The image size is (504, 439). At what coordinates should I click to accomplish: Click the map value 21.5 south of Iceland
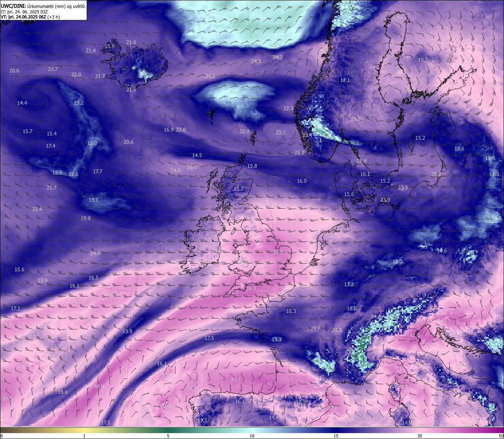click(131, 90)
